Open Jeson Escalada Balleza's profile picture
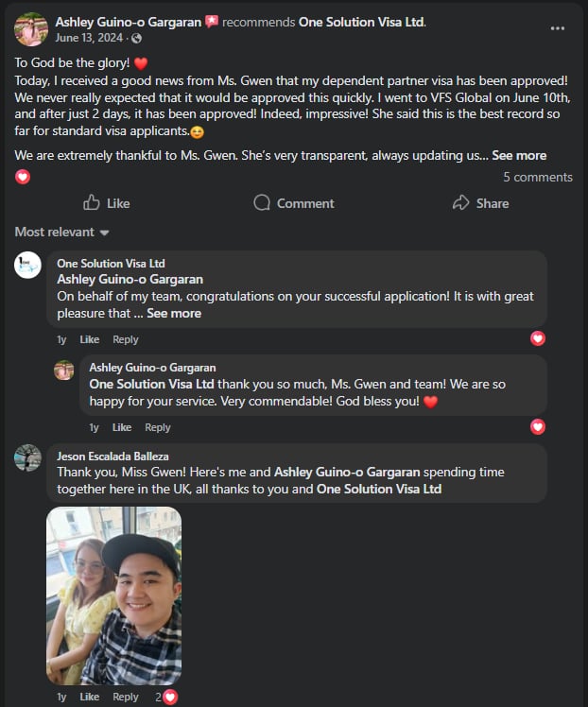Viewport: 588px width, 707px height. point(28,458)
